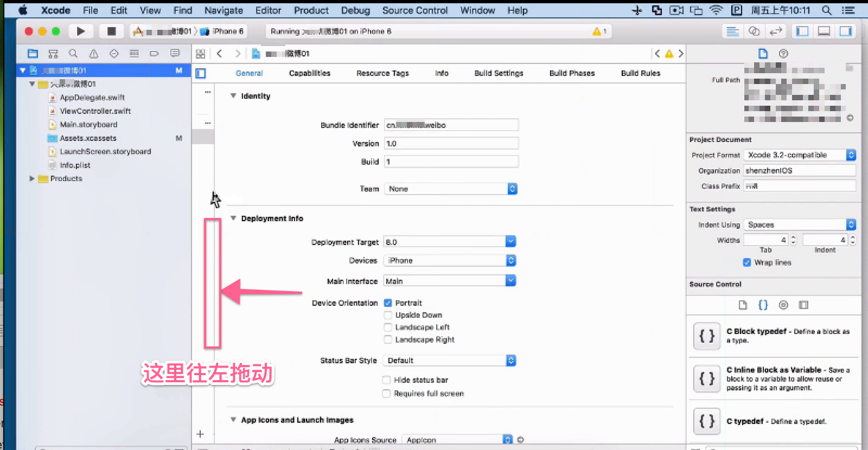868x450 pixels.
Task: Enable Landscape Left orientation
Action: [388, 327]
